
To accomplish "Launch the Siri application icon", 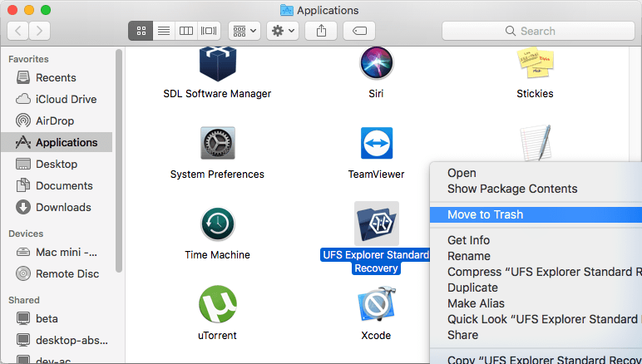I will coord(376,63).
